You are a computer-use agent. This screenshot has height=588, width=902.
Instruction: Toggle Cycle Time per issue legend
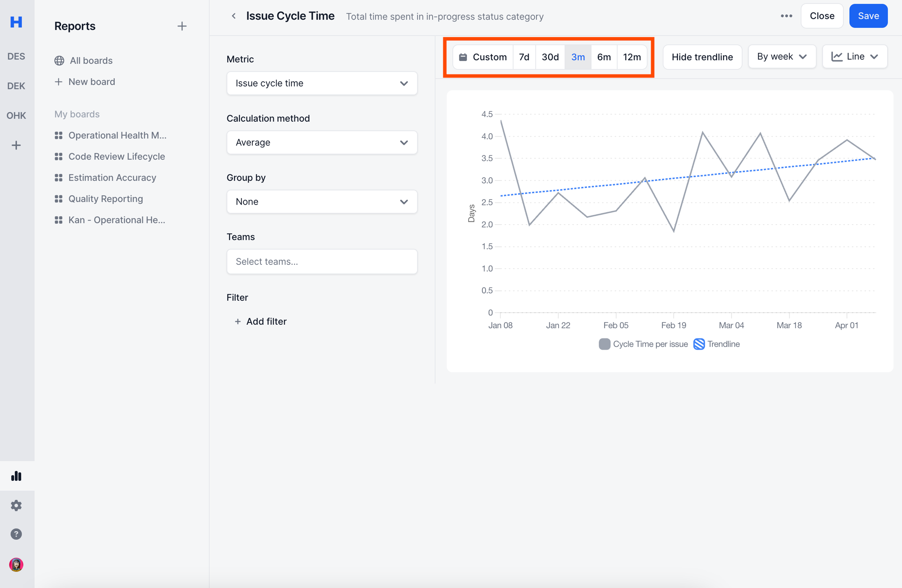click(x=643, y=344)
